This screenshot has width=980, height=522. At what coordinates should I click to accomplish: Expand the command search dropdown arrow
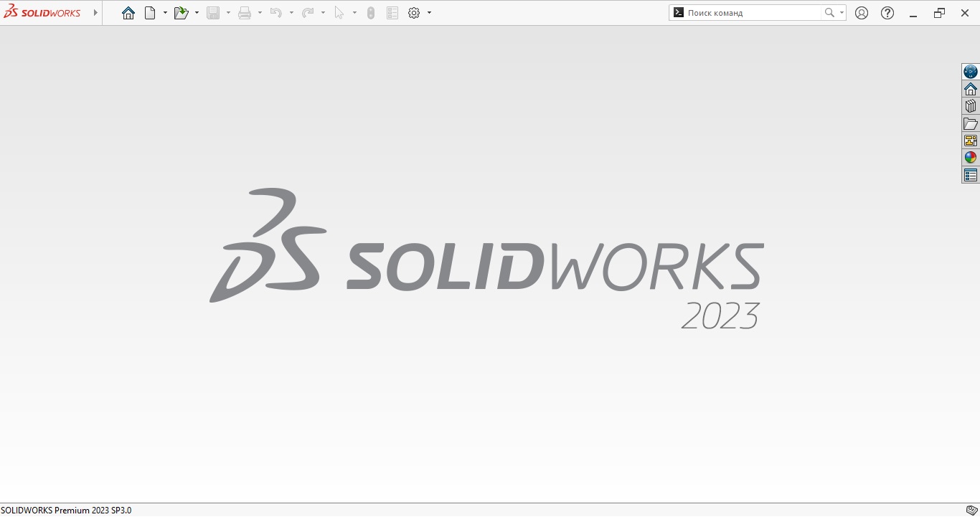click(x=842, y=13)
